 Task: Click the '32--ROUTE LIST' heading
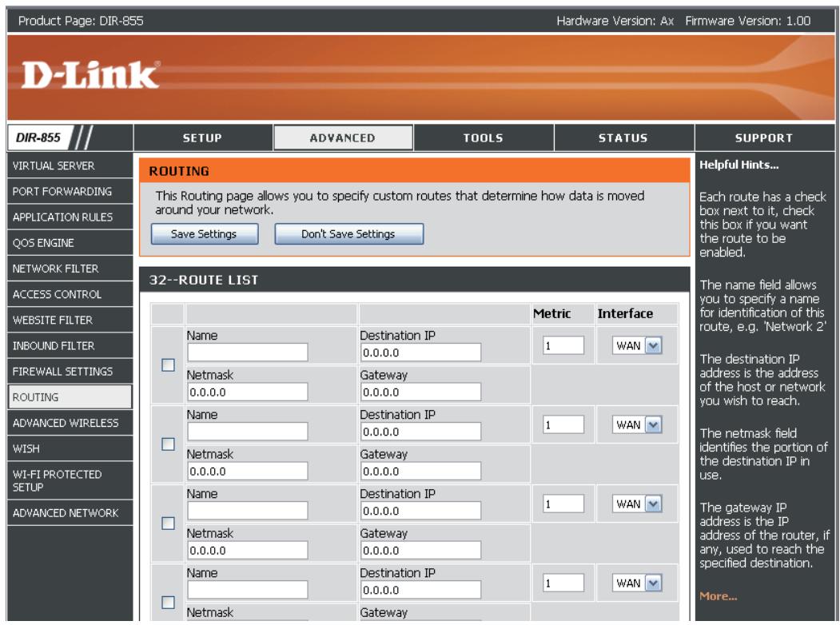204,280
